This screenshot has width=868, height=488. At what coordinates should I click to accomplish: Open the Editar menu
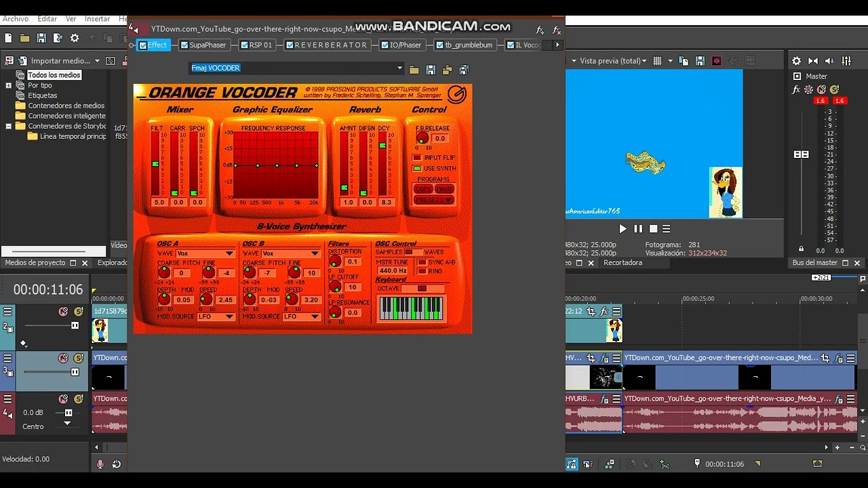point(47,19)
